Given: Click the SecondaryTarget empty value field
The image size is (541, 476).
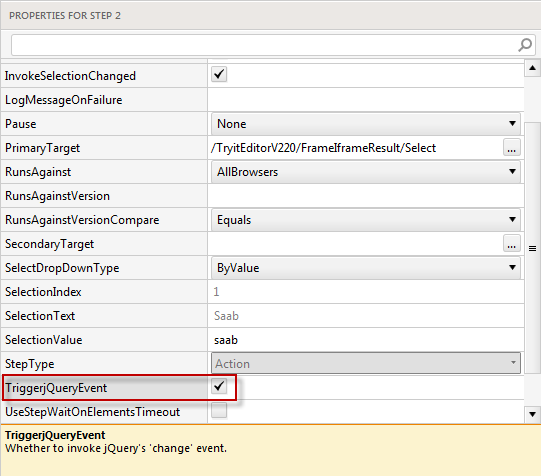Looking at the screenshot, I should [355, 244].
